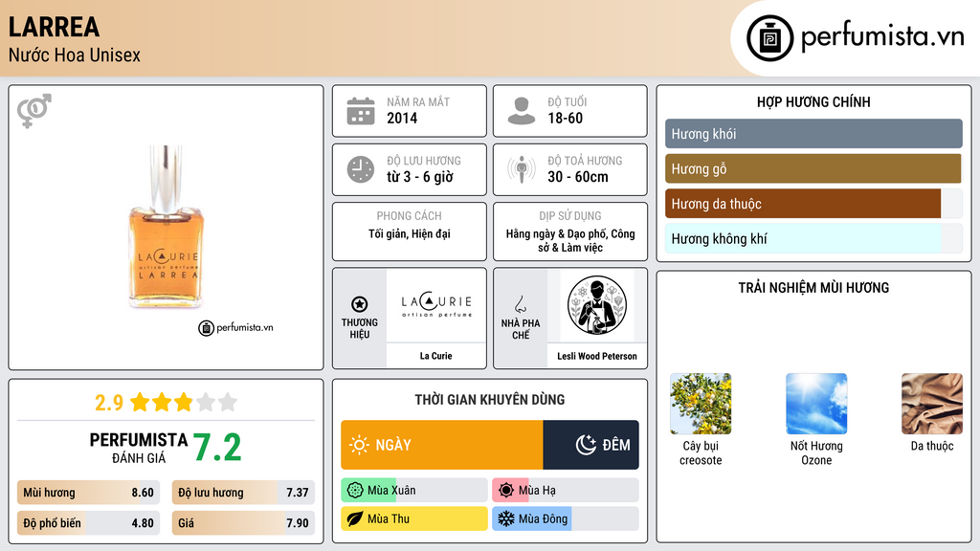
Task: Click the Giá 7.90 score bar
Action: [243, 523]
